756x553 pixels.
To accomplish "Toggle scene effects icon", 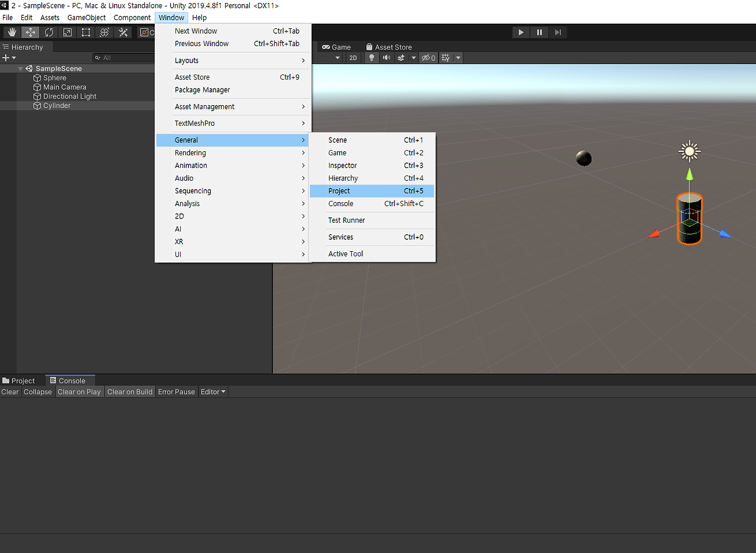I will click(401, 58).
